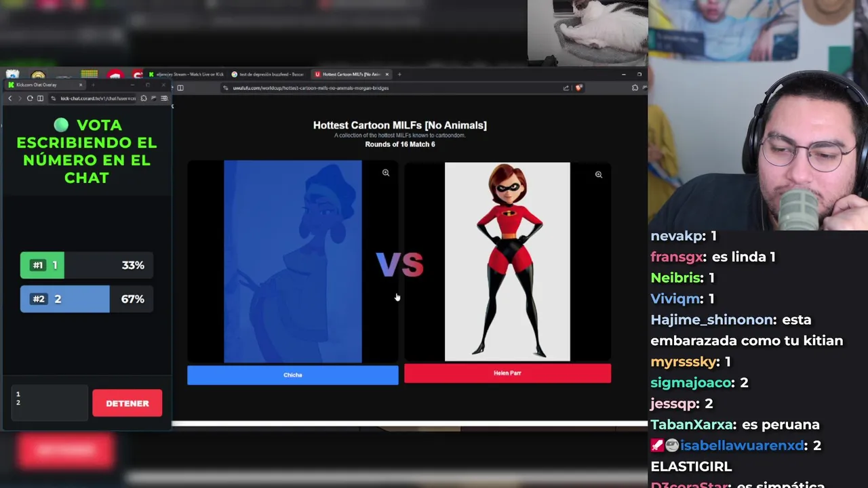Reload the chat overlay window
Image resolution: width=868 pixels, height=488 pixels.
point(30,98)
